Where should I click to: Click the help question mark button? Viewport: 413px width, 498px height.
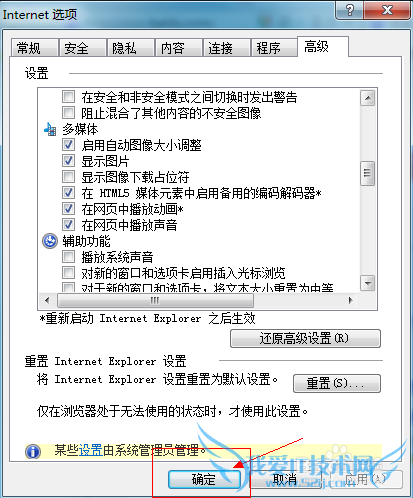(x=350, y=10)
